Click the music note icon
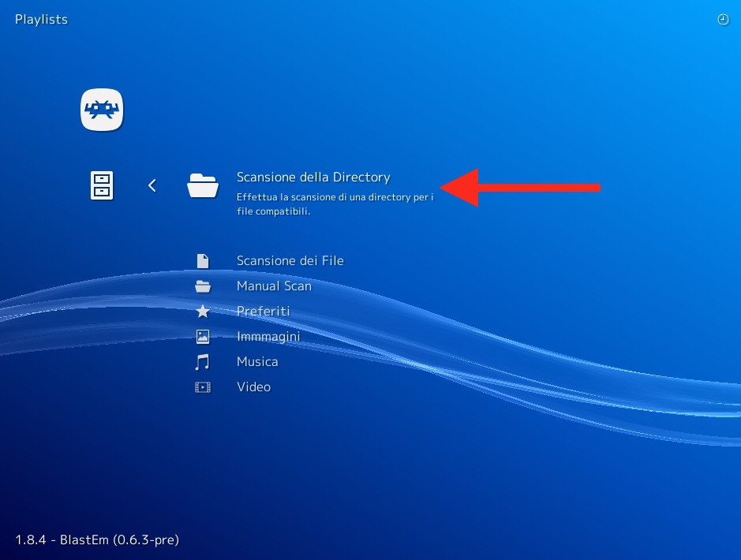741x560 pixels. pos(202,362)
